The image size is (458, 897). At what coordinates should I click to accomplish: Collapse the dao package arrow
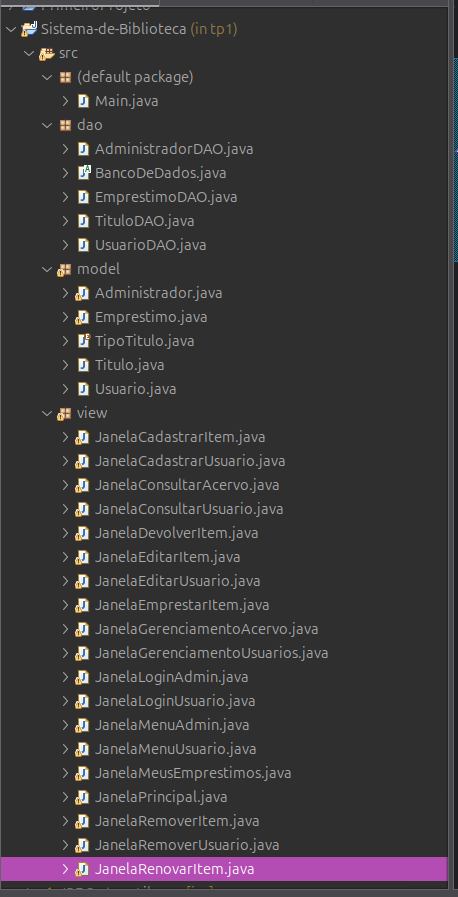click(x=47, y=125)
